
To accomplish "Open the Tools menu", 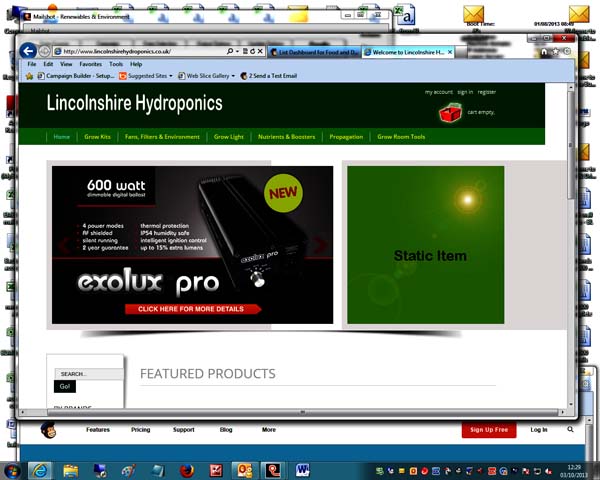I will click(116, 64).
